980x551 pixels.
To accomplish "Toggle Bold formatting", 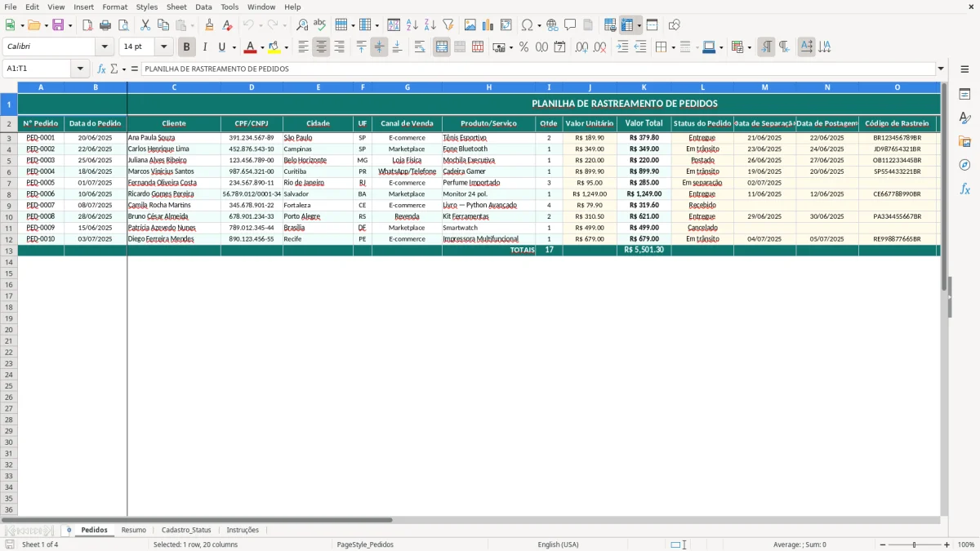I will coord(187,47).
